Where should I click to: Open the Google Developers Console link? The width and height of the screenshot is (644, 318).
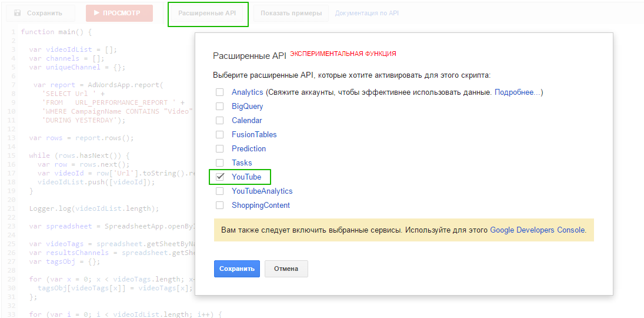pyautogui.click(x=537, y=230)
